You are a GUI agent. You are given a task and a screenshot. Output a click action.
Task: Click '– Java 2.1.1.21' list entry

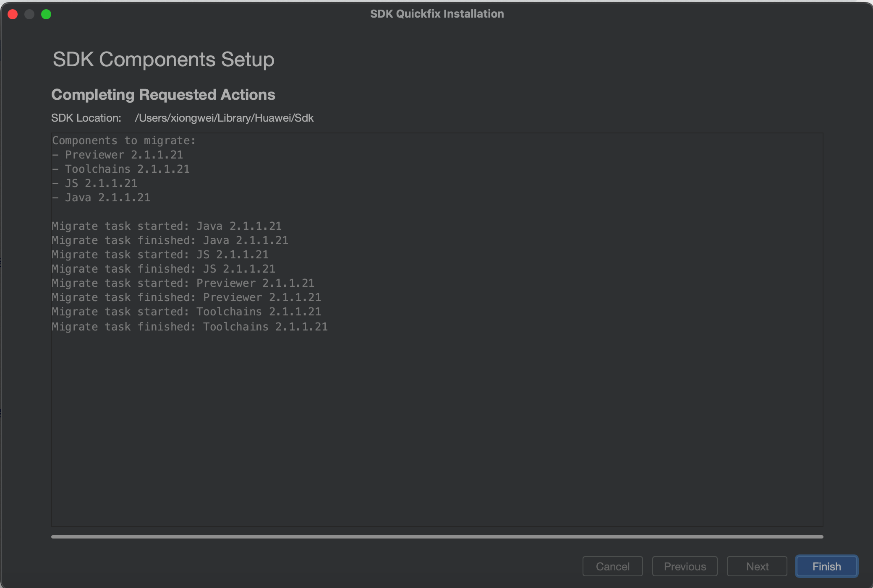tap(101, 198)
